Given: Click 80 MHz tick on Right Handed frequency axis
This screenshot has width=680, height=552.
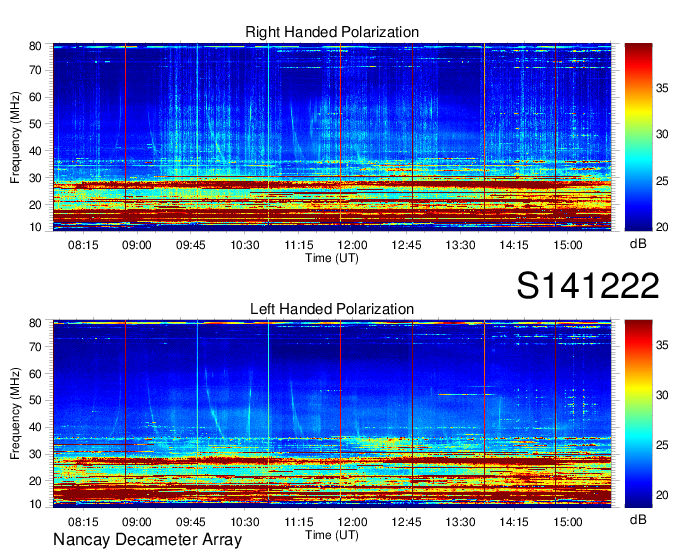Looking at the screenshot, I should [35, 46].
